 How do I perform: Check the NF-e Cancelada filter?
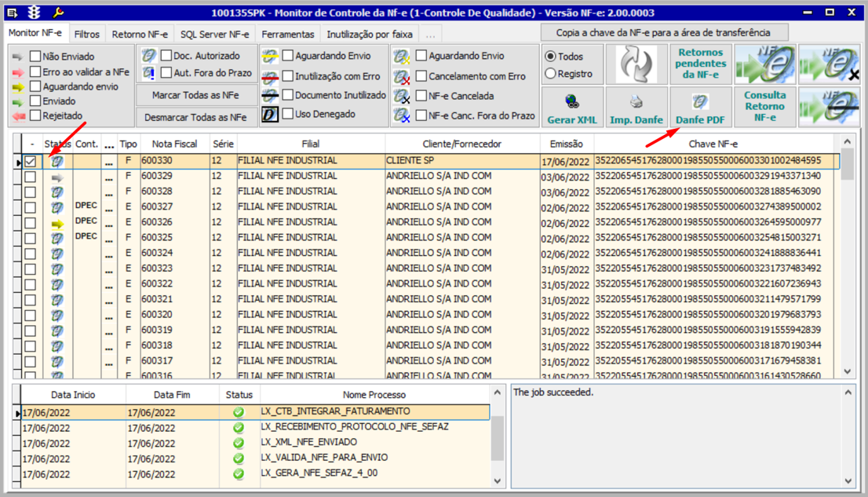pos(421,97)
